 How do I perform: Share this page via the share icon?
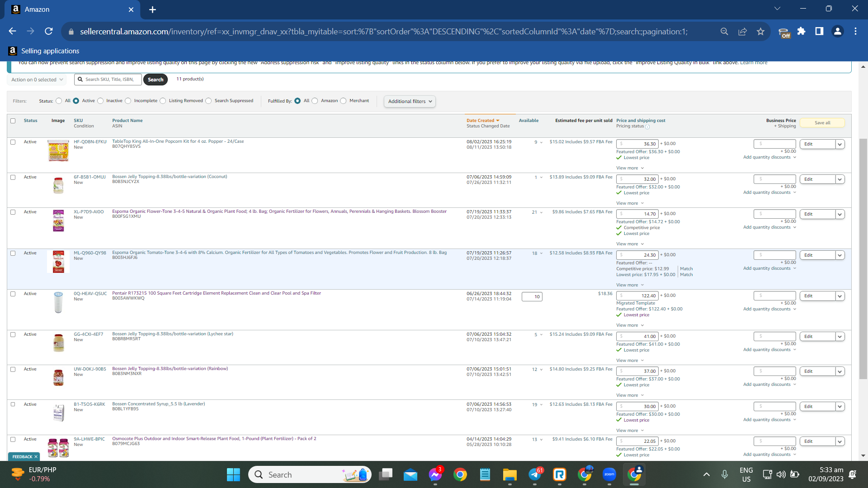pos(742,31)
